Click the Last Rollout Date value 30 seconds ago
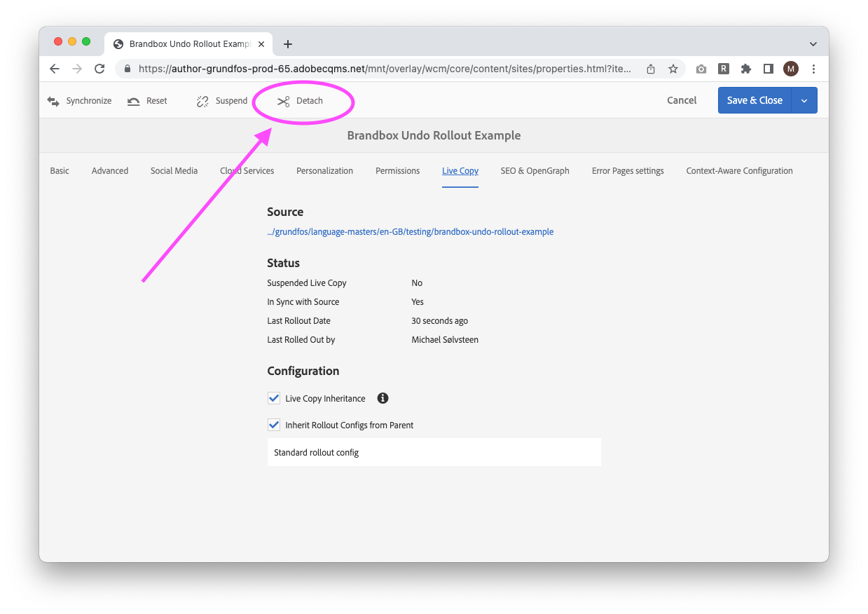The width and height of the screenshot is (868, 614). [x=439, y=320]
